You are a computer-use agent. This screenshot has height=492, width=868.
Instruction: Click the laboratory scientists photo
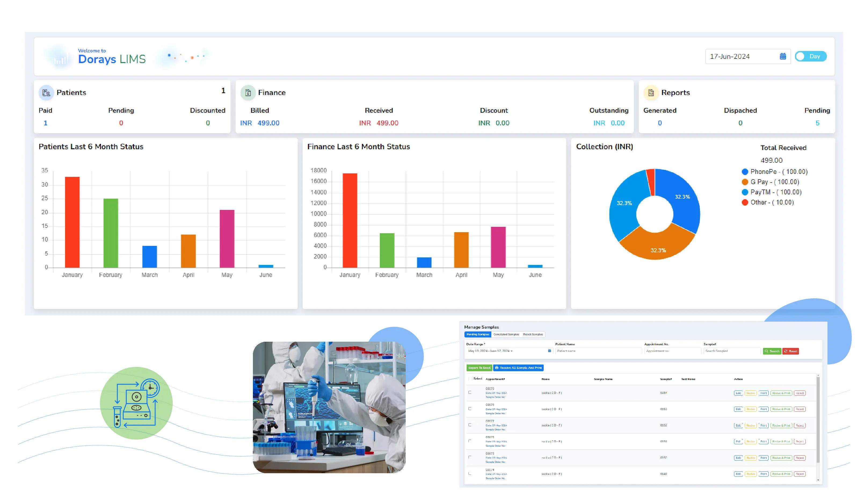(x=329, y=407)
